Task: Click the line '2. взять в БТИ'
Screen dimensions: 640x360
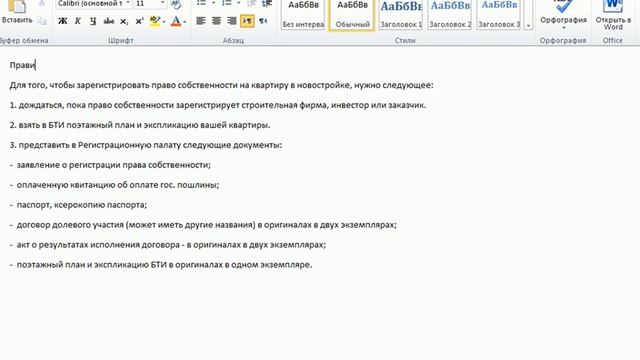Action: pos(140,125)
